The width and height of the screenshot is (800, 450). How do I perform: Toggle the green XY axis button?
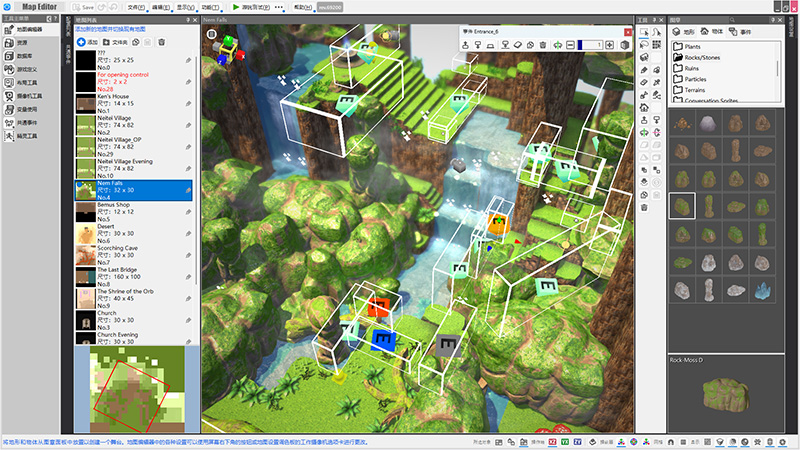[564, 441]
